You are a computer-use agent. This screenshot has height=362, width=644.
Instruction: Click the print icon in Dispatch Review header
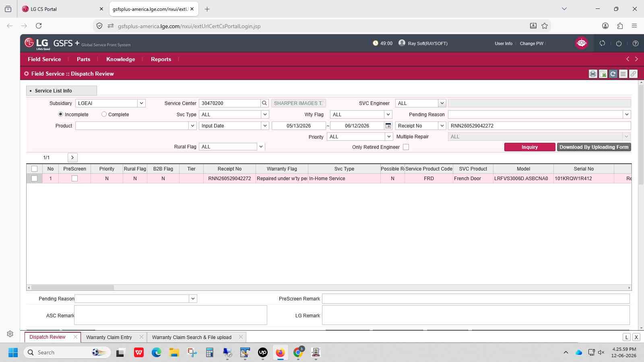[592, 74]
